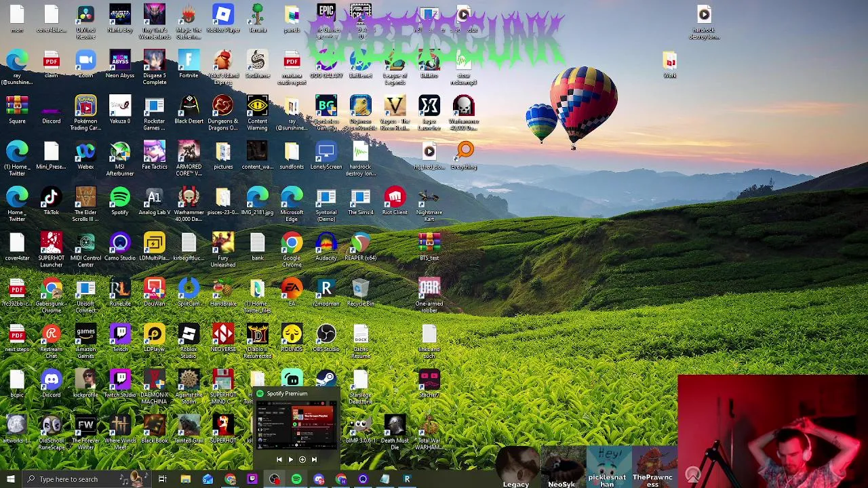
Task: Open MSI Afterburner shortcut
Action: pyautogui.click(x=120, y=159)
